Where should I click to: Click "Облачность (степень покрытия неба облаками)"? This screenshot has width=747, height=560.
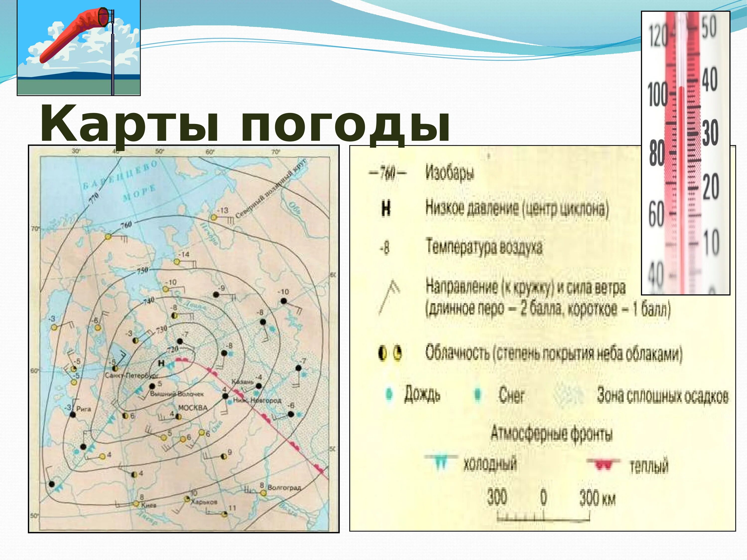(554, 353)
